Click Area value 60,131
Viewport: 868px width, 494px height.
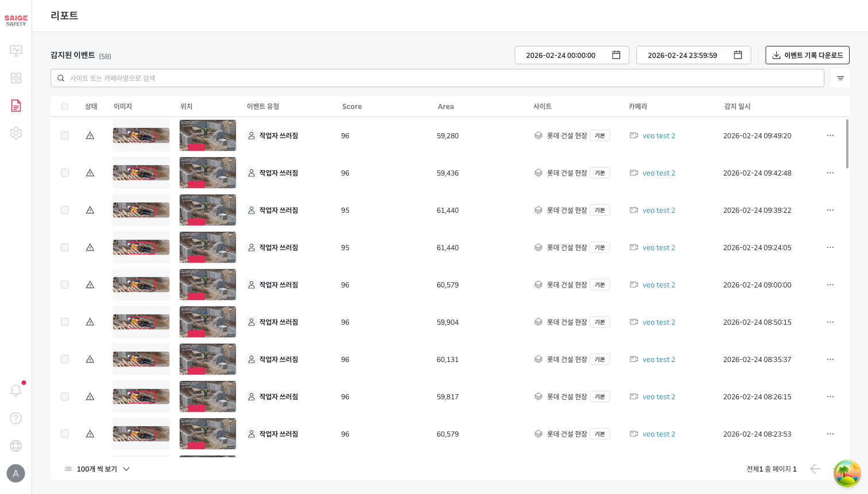click(448, 360)
